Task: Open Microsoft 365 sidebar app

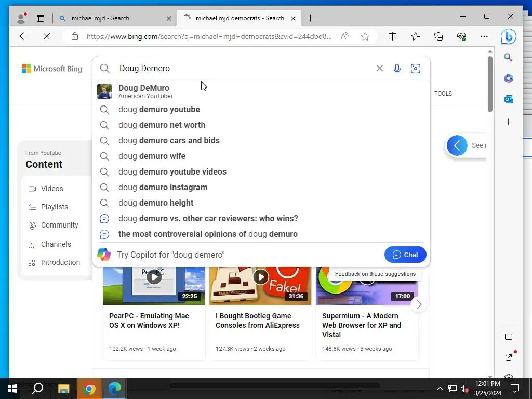Action: 508,78
